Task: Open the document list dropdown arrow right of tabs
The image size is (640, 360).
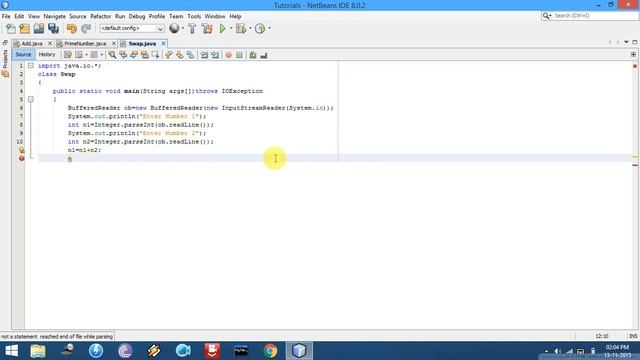Action: coord(626,42)
